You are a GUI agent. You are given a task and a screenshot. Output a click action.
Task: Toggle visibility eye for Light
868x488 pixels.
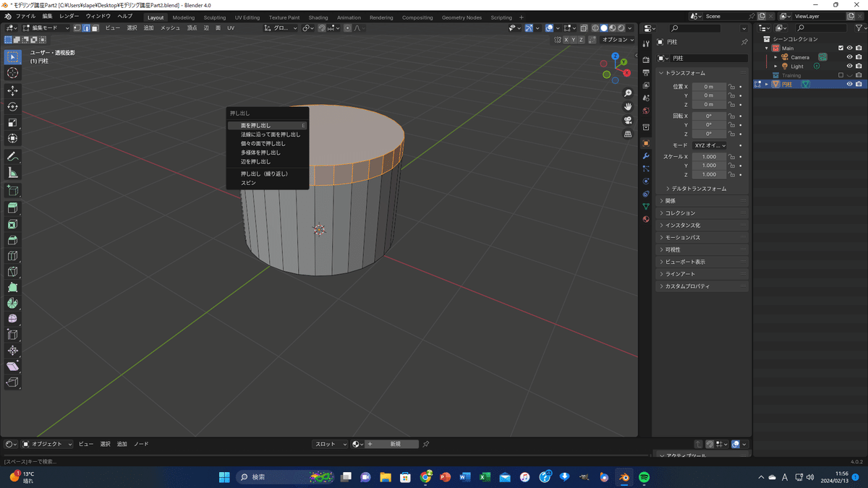849,66
